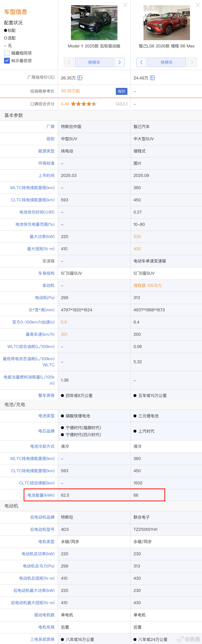Viewport: 202px width, 644px height.
Task: Click 换辆车 button under 智己LS6
Action: [x=167, y=62]
